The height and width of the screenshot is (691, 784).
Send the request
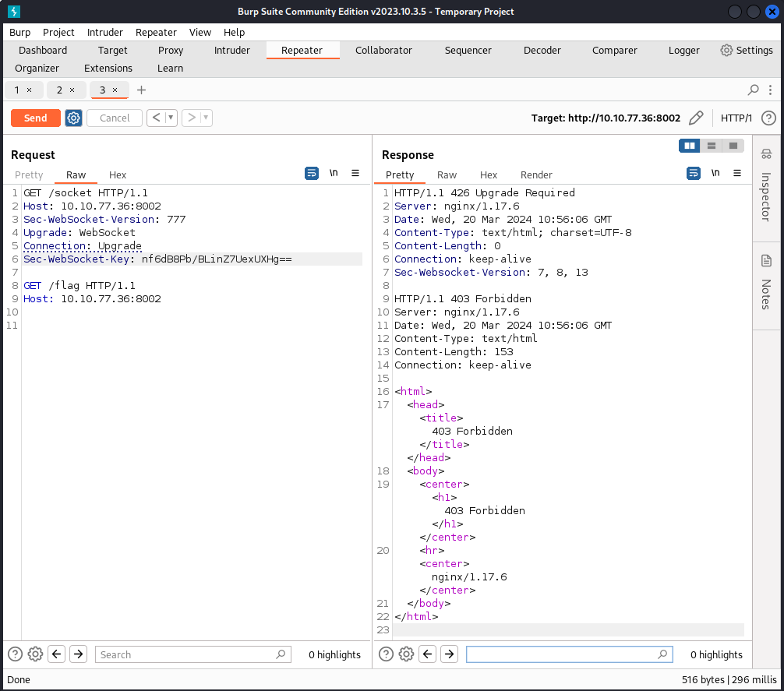[36, 118]
